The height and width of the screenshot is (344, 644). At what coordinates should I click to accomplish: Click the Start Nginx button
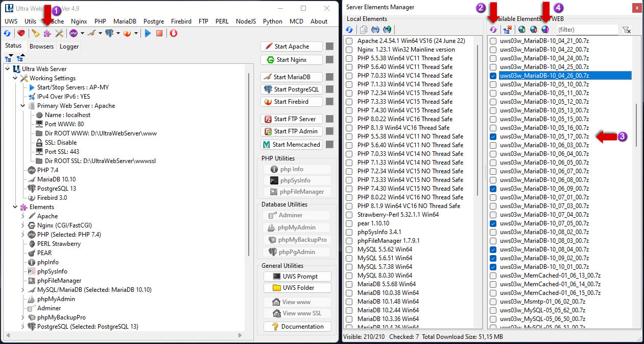point(292,60)
